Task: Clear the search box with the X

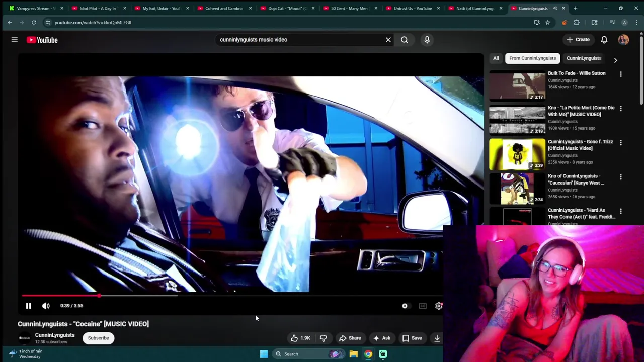Action: [388, 40]
